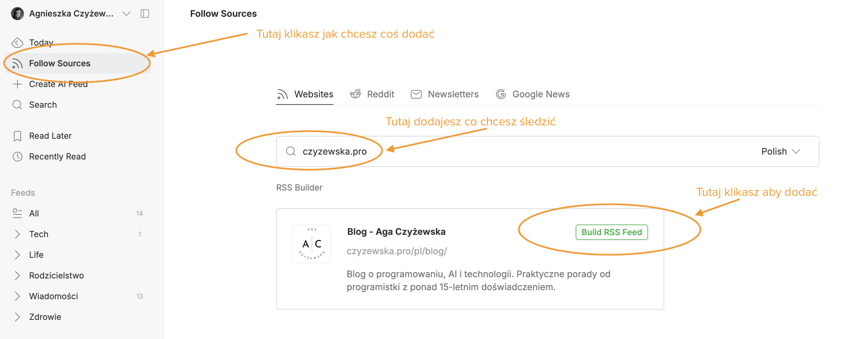Open the czyzewska.pro/pl/blog/ link
This screenshot has height=339, width=868.
click(397, 251)
